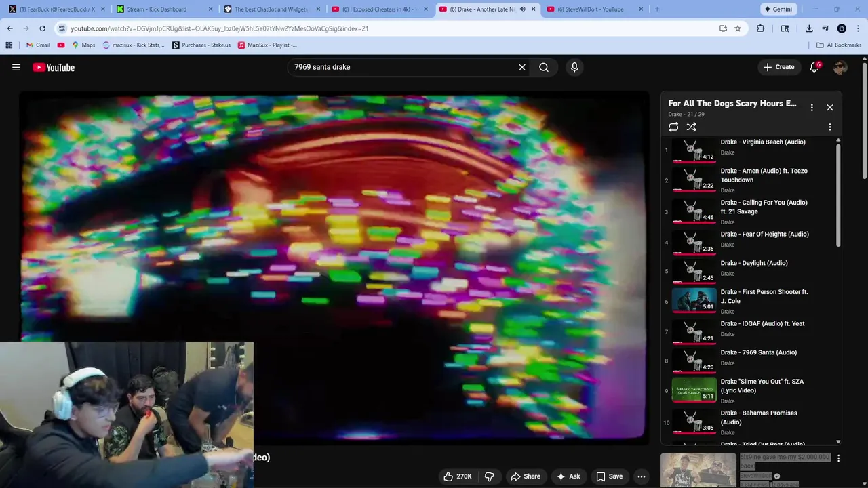
Task: Switch to I Exposed Cheaters in 4k tab
Action: [x=378, y=9]
